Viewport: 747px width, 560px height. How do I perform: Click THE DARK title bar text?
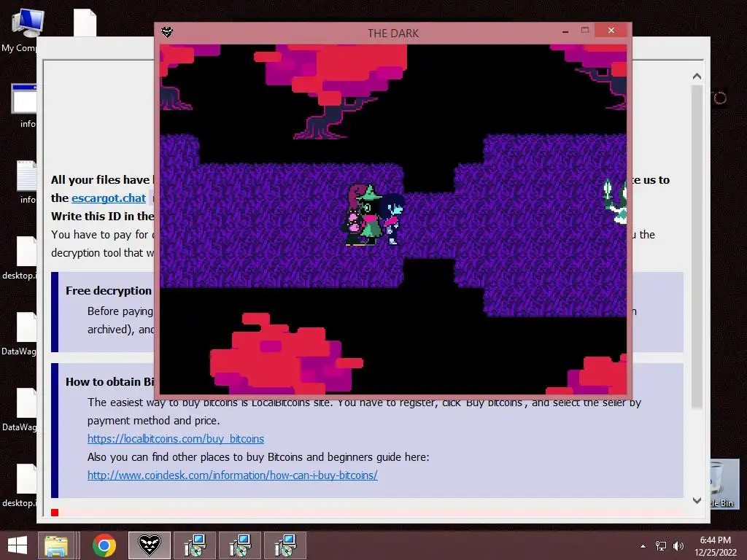pyautogui.click(x=393, y=34)
